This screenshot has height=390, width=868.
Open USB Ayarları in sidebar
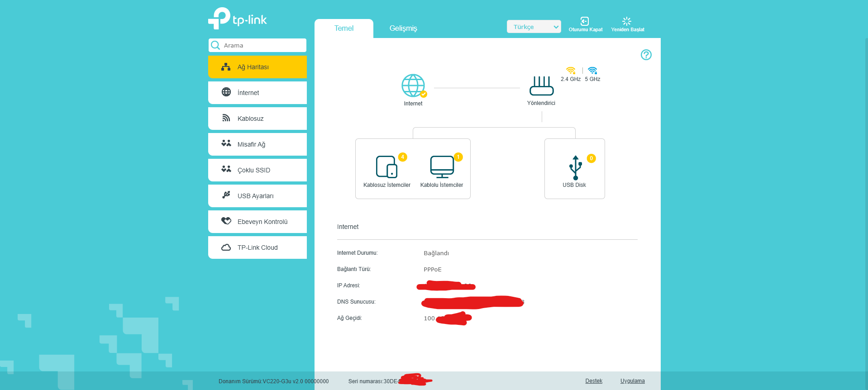point(257,196)
